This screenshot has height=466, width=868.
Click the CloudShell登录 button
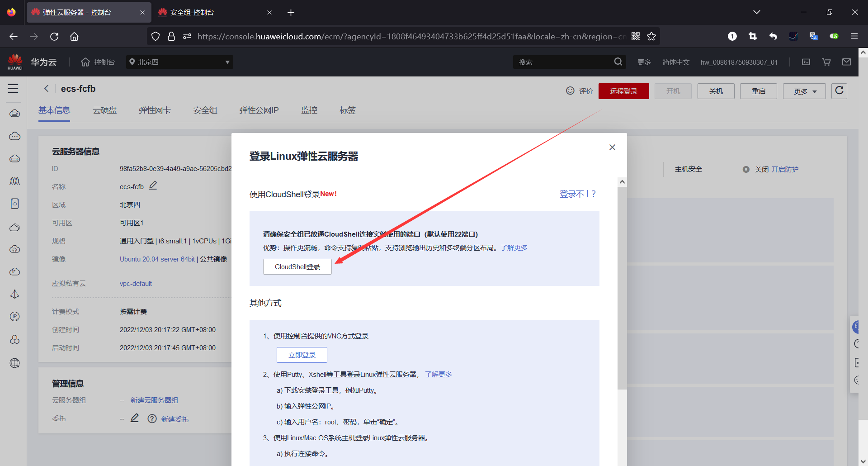coord(297,266)
